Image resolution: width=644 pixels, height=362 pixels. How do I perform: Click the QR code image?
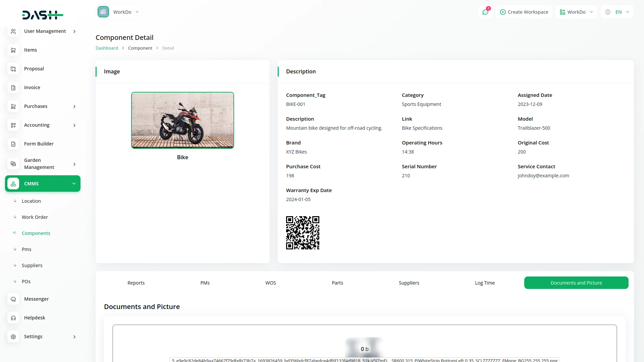(x=302, y=233)
